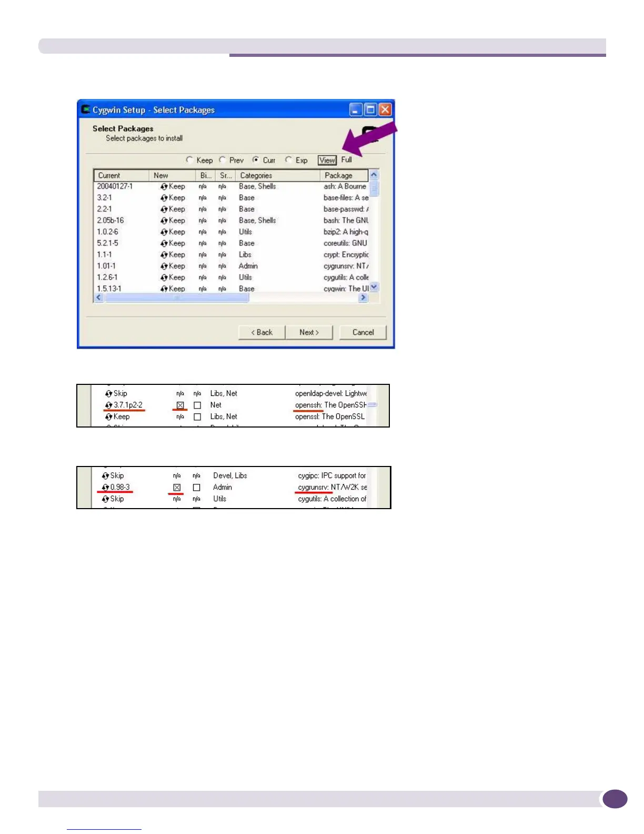Click the Skip cycle icon in the 'cygutils: A collection of' row

(x=106, y=499)
